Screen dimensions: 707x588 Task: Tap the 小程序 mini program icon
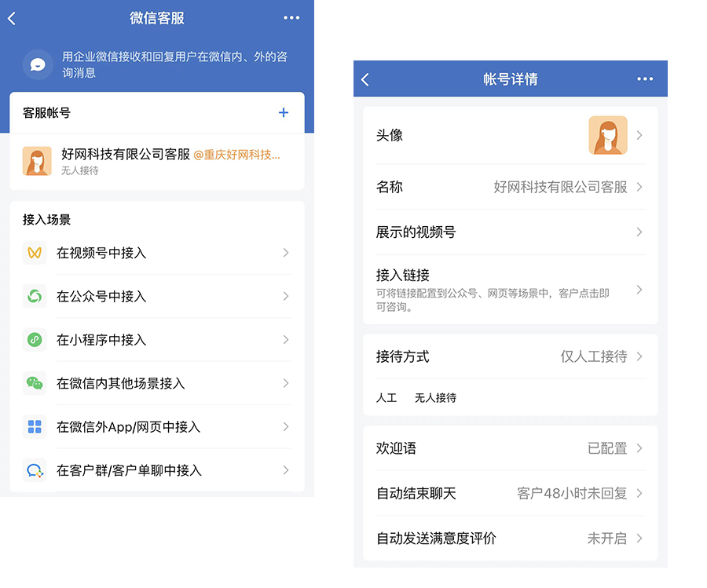pyautogui.click(x=35, y=339)
